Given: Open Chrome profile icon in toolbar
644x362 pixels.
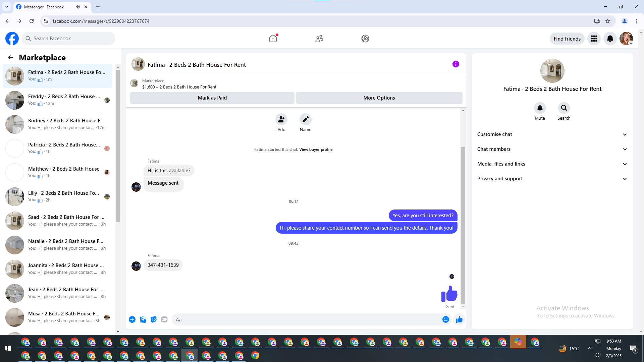Looking at the screenshot, I should 625,21.
